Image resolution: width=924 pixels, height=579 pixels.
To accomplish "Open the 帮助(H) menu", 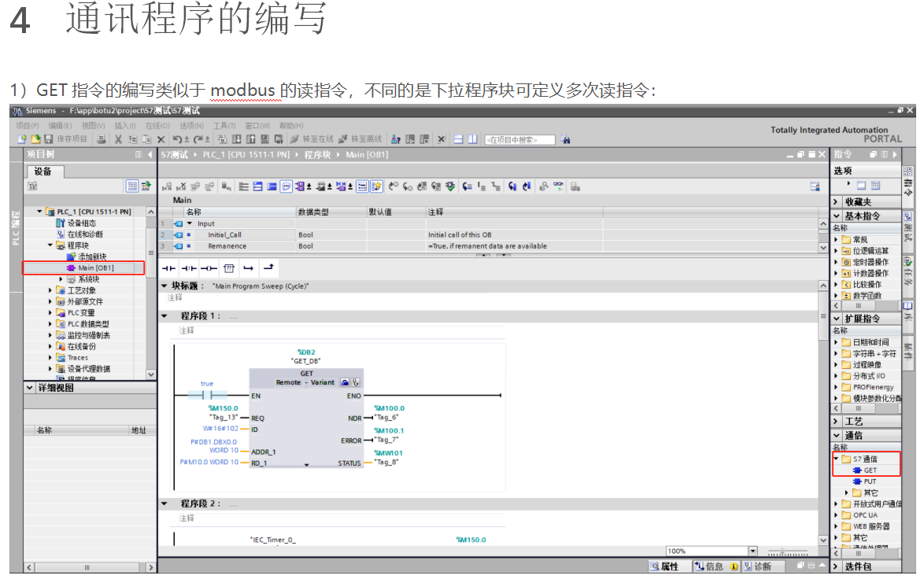I will 291,125.
